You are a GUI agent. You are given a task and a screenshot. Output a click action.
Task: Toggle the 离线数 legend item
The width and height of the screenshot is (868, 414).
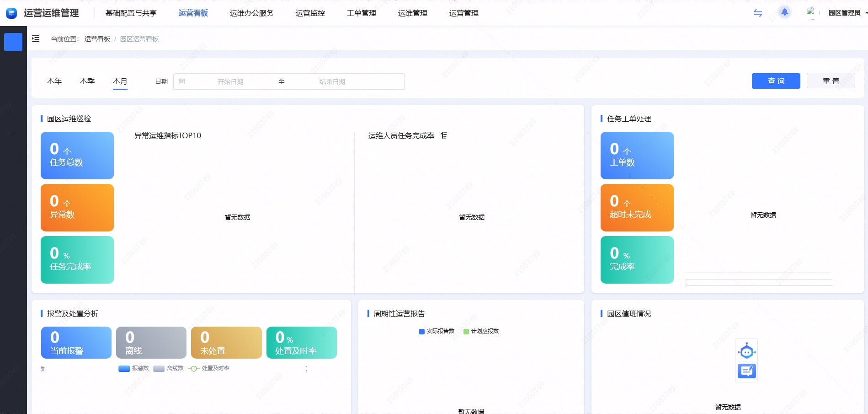(169, 368)
